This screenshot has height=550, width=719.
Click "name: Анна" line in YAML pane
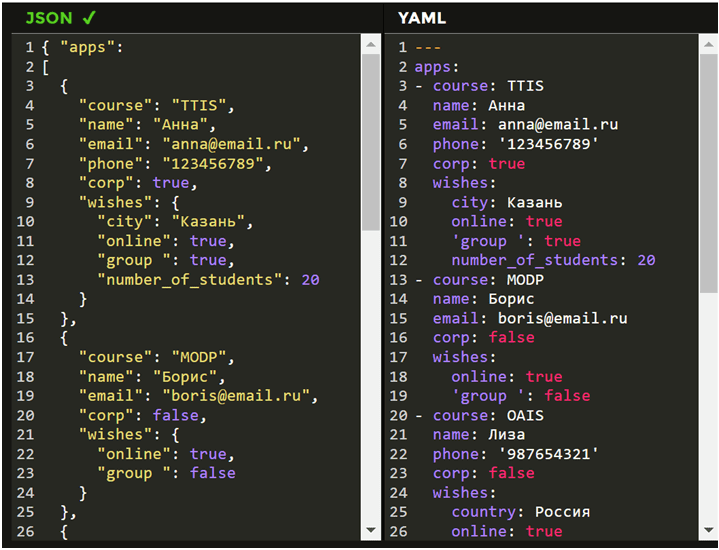pos(478,106)
